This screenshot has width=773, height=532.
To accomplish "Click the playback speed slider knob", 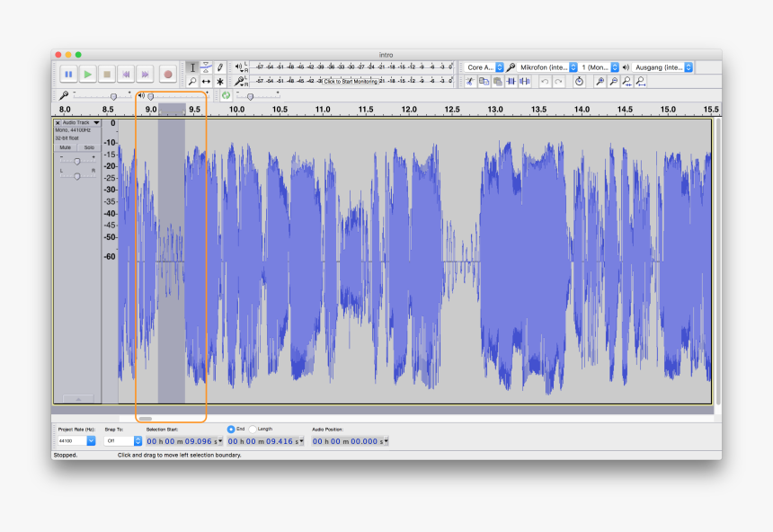I will pos(250,97).
